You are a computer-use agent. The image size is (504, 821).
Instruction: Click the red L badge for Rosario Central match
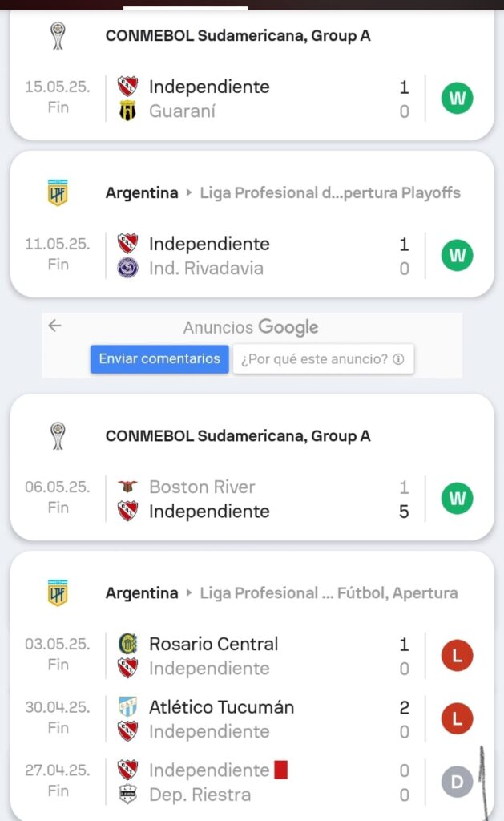tap(458, 657)
